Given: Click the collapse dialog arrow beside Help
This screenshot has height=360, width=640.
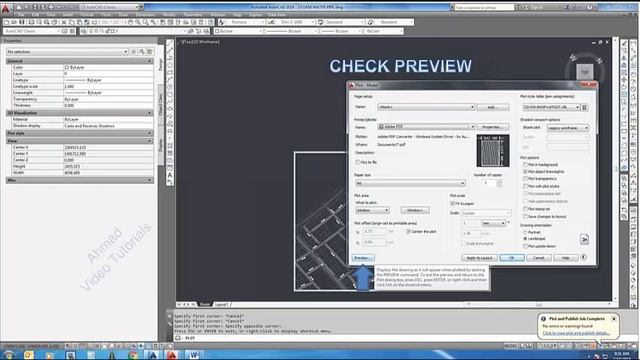Looking at the screenshot, I should [x=584, y=258].
